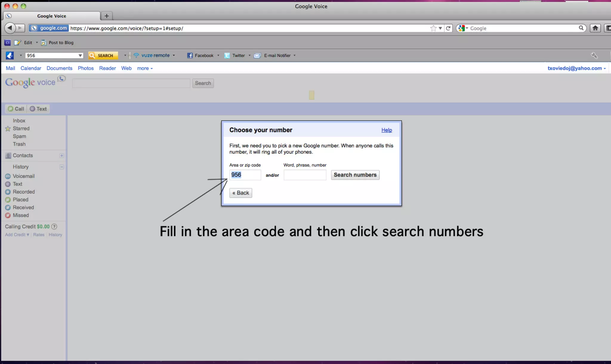Collapse the History section
The image size is (611, 364).
[x=61, y=167]
